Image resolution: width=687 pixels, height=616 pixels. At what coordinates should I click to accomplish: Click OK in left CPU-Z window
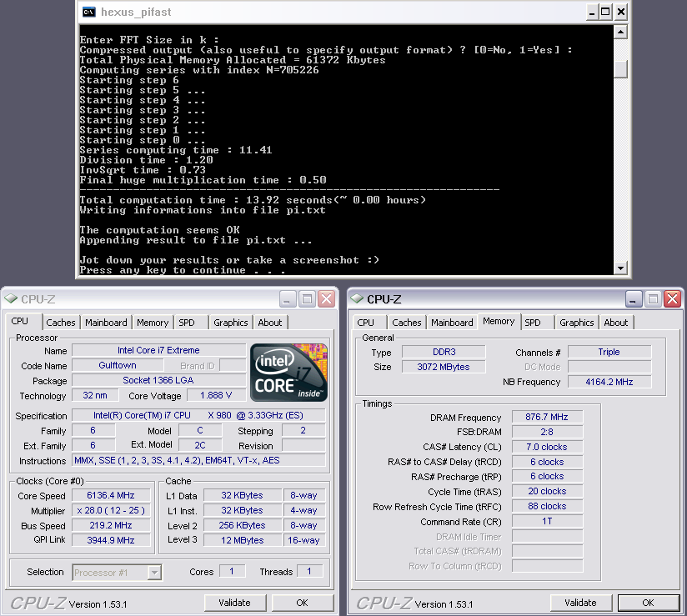tap(303, 603)
